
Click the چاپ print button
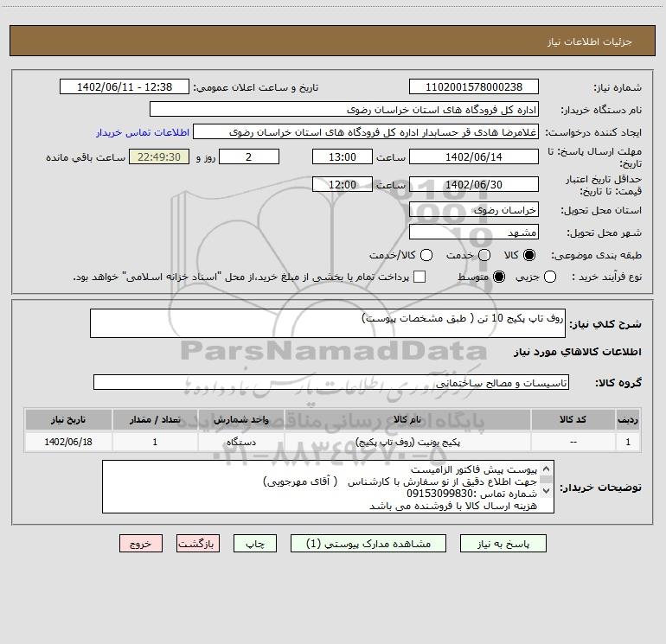click(x=255, y=544)
